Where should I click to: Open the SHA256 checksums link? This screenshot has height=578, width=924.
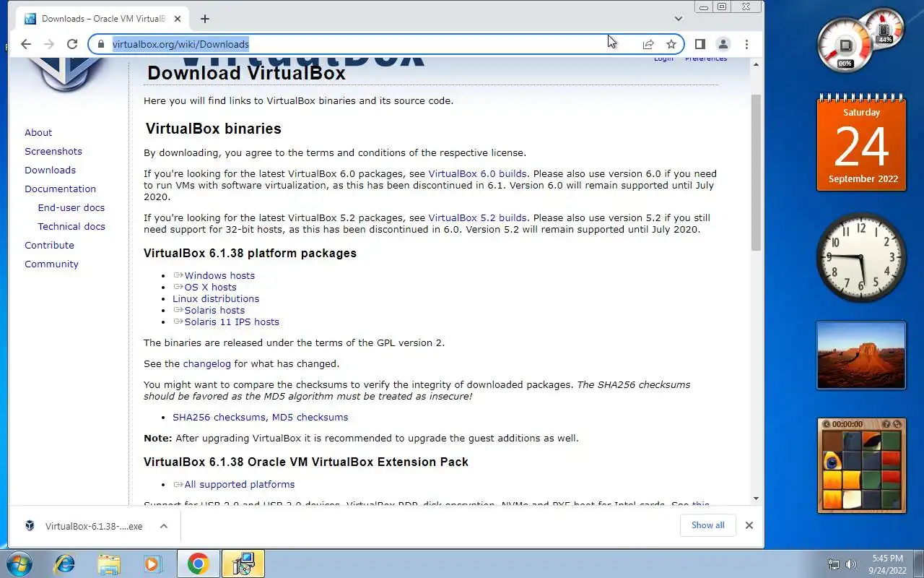pyautogui.click(x=219, y=417)
